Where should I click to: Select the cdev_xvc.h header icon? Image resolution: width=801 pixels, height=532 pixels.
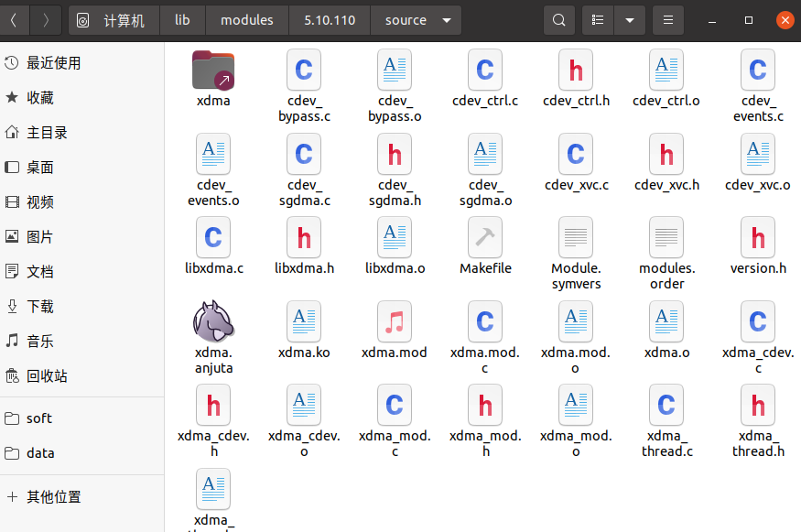coord(666,154)
